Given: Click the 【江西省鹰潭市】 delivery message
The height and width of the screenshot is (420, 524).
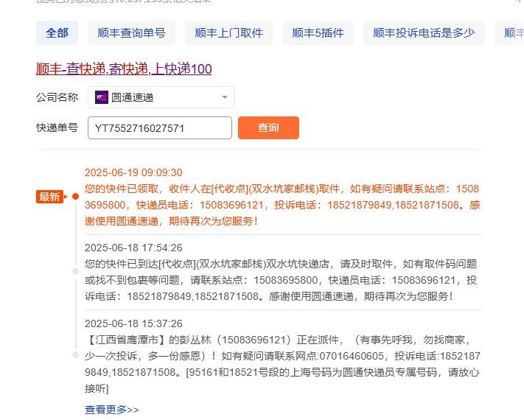Looking at the screenshot, I should 283,364.
